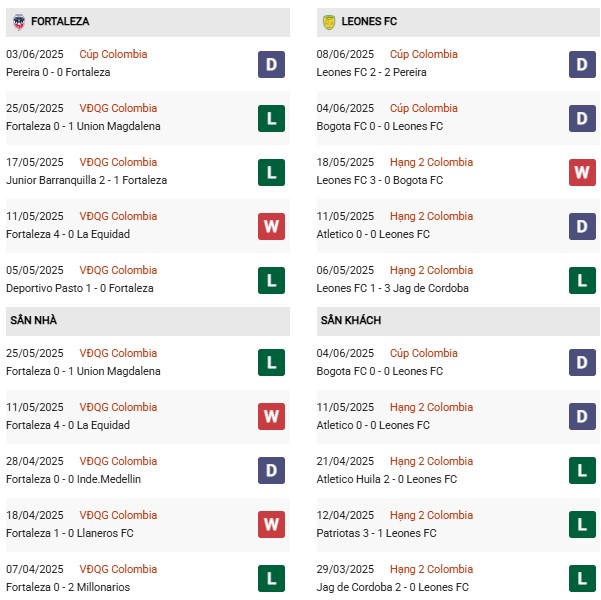The width and height of the screenshot is (601, 600).
Task: Click the D badge for Pereira 0-0 Fortaleza
Action: (271, 64)
